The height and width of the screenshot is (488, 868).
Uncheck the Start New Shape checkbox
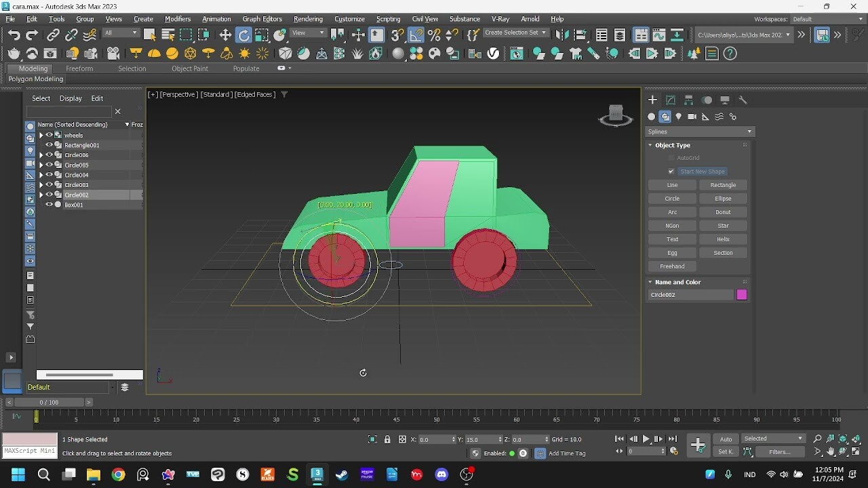pyautogui.click(x=671, y=171)
